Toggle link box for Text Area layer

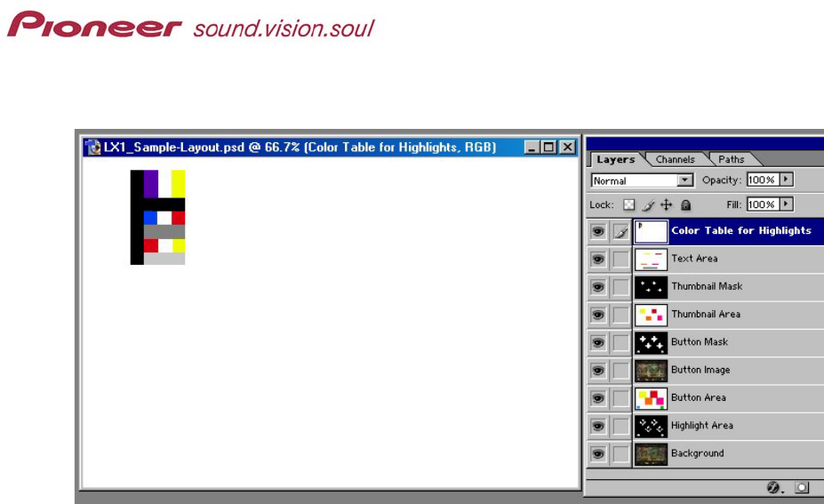click(x=620, y=259)
